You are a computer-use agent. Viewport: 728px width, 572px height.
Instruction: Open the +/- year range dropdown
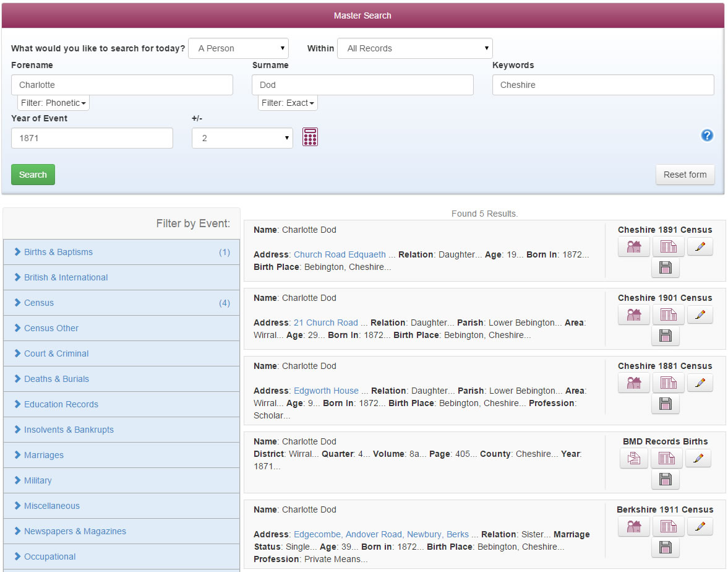point(242,138)
